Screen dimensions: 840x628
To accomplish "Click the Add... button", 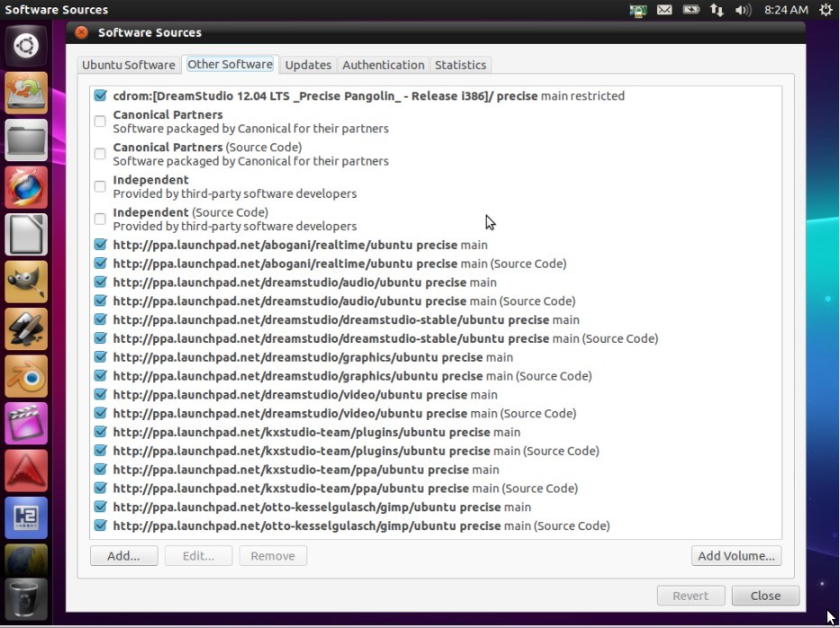I will 123,556.
